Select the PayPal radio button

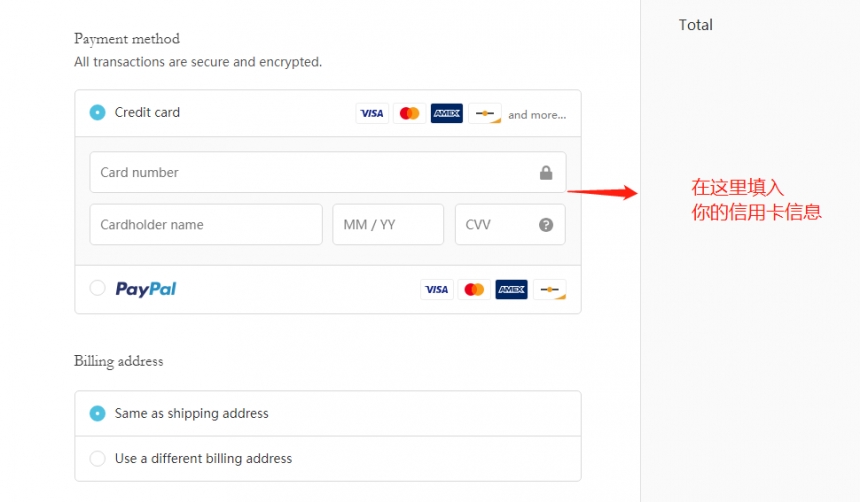point(97,288)
